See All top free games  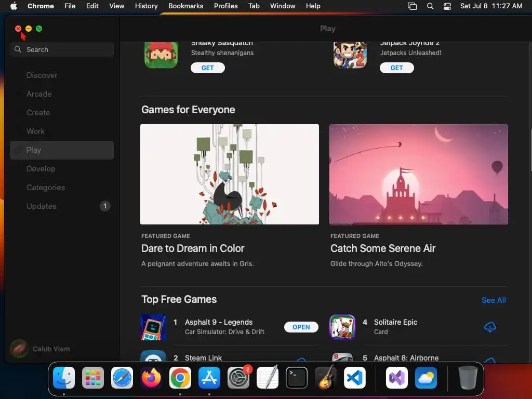pyautogui.click(x=494, y=300)
